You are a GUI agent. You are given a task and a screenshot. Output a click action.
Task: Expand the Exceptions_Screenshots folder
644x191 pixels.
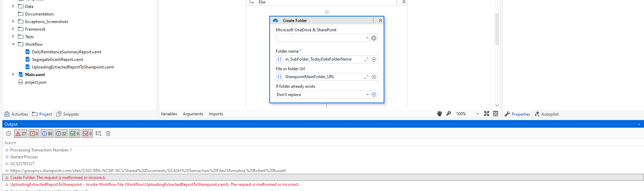click(13, 21)
